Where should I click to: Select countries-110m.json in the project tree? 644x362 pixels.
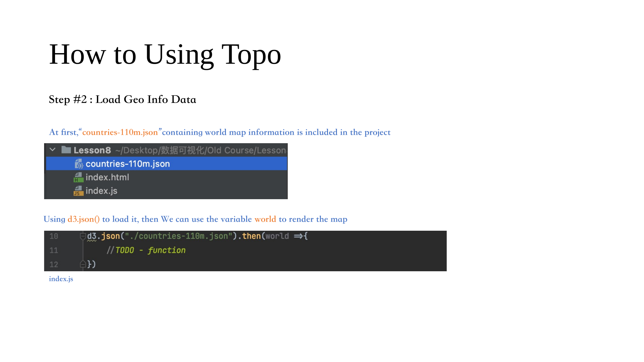[166, 164]
